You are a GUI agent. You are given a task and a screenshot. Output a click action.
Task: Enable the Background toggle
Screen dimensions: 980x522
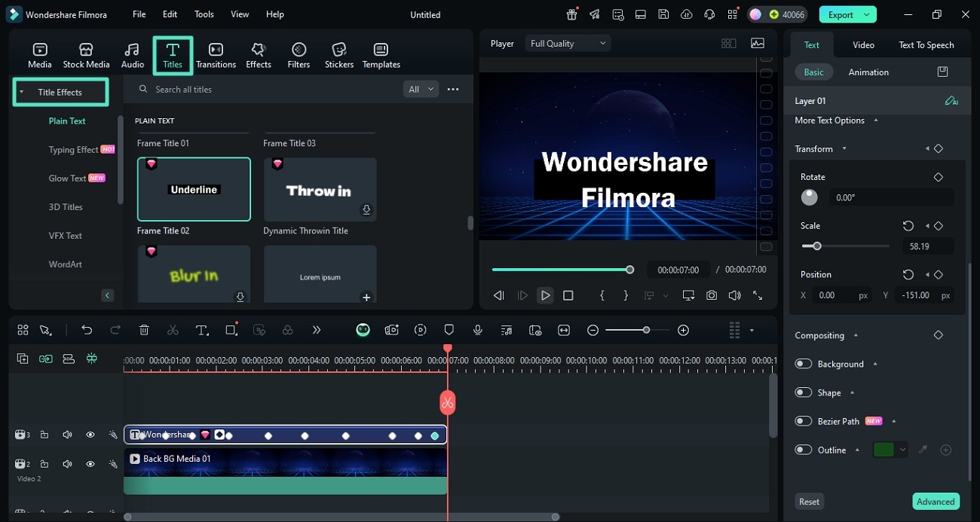[804, 364]
